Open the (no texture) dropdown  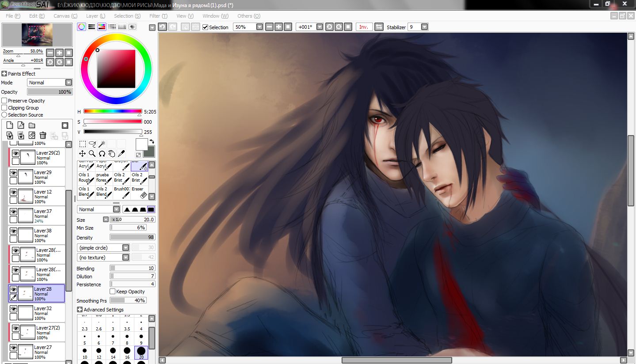[103, 258]
